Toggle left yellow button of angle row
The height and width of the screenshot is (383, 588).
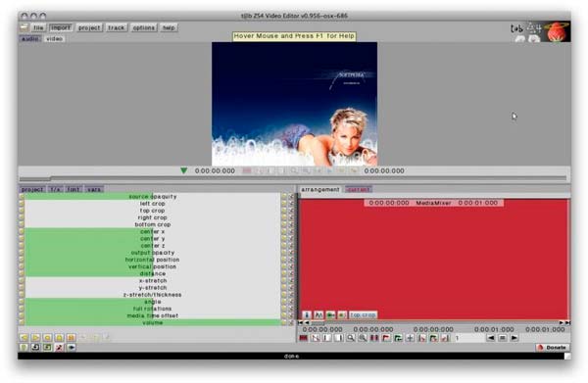(22, 302)
